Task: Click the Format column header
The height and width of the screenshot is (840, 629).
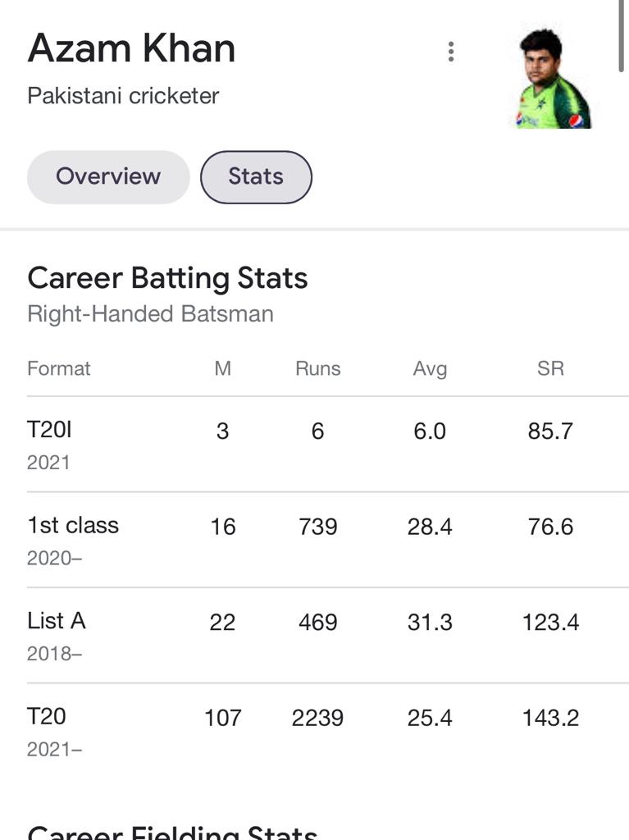Action: (59, 368)
